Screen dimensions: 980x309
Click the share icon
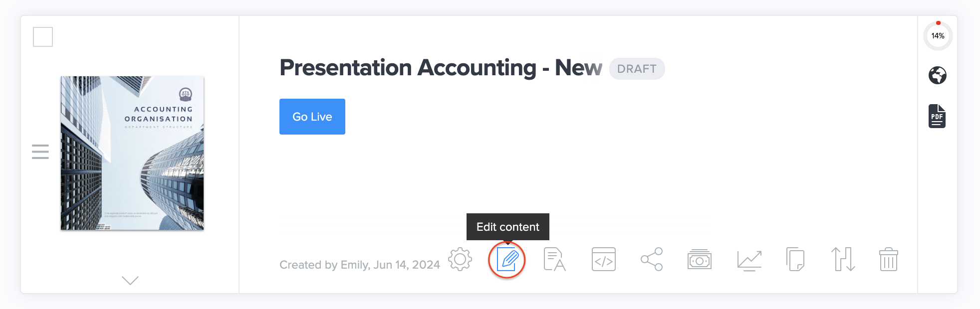(652, 260)
